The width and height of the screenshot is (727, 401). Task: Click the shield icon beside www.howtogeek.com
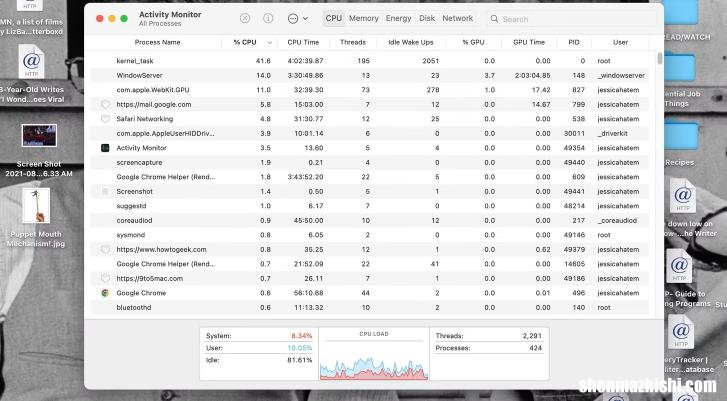(x=105, y=249)
